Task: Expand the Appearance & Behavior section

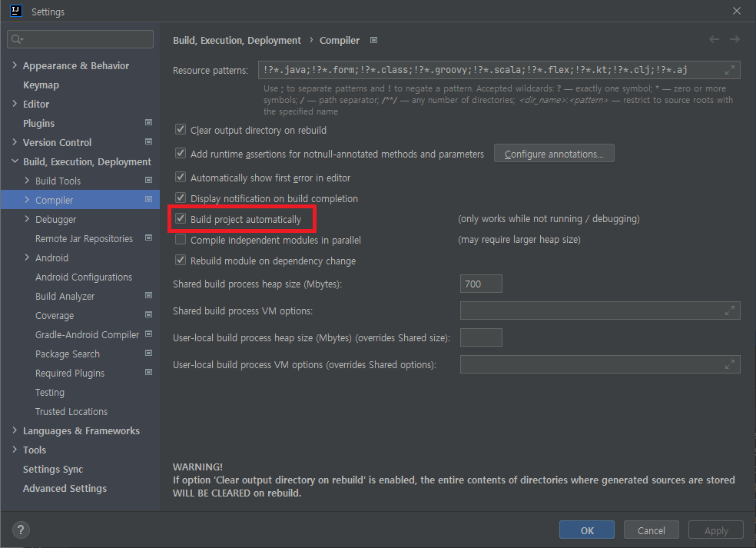Action: (14, 65)
